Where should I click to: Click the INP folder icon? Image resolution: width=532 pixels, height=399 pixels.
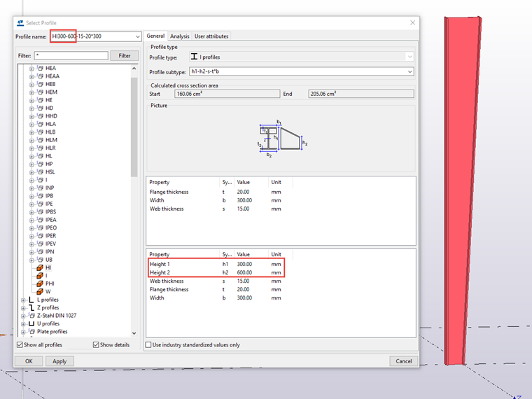pos(40,188)
